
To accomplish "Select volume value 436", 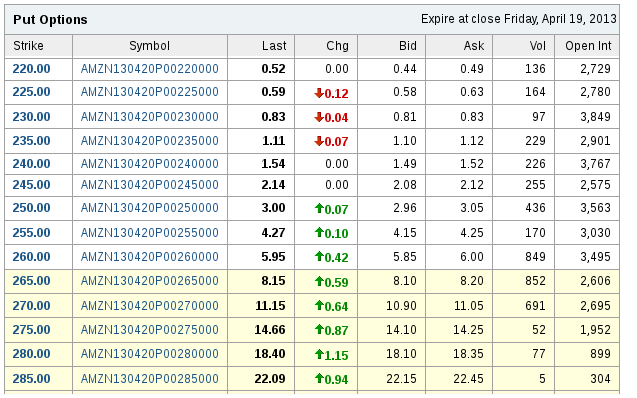I will coord(535,208).
